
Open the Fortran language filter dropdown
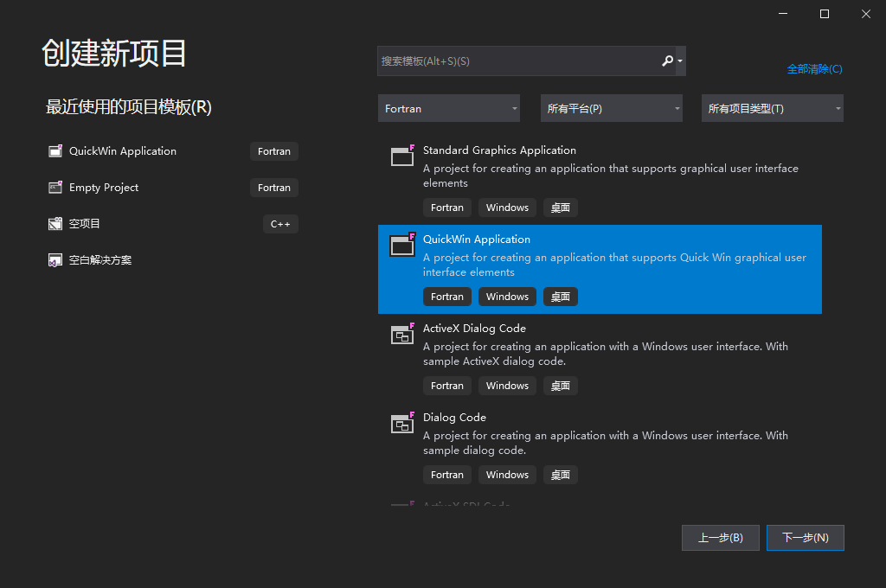pos(448,107)
